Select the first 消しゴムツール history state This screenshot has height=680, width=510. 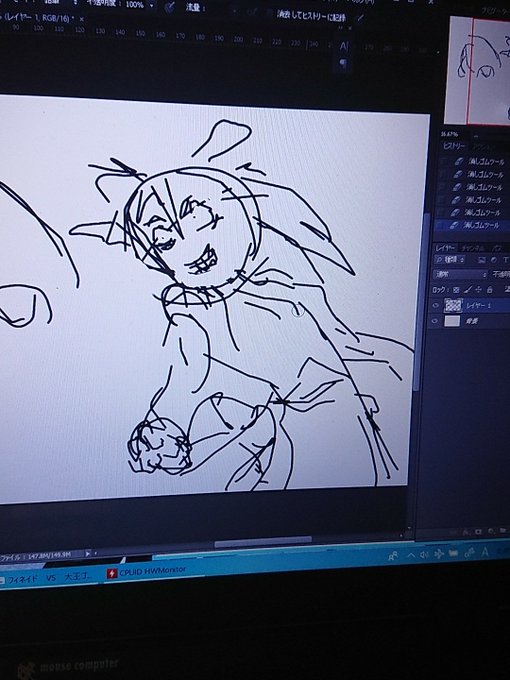[479, 162]
